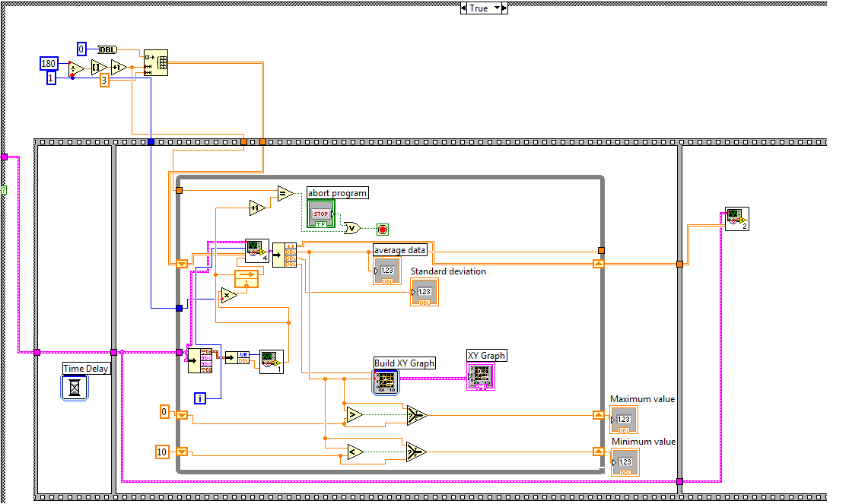
Task: Click the Maximum value indicator terminal
Action: (x=624, y=420)
